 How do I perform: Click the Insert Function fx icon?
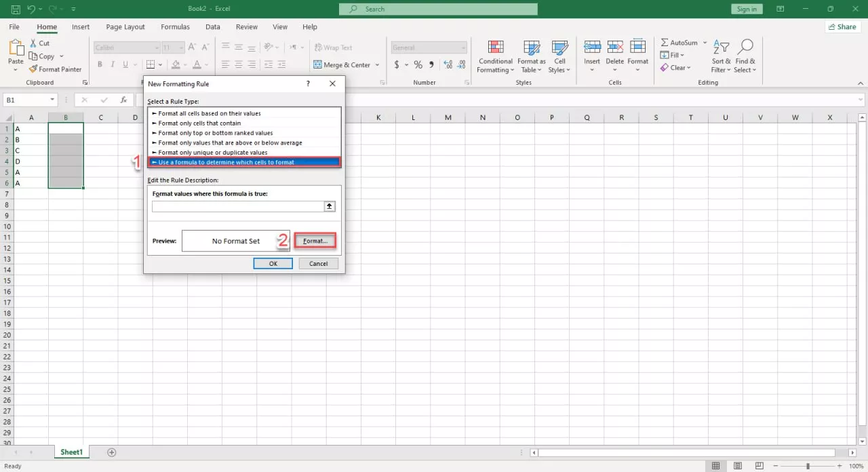click(123, 100)
